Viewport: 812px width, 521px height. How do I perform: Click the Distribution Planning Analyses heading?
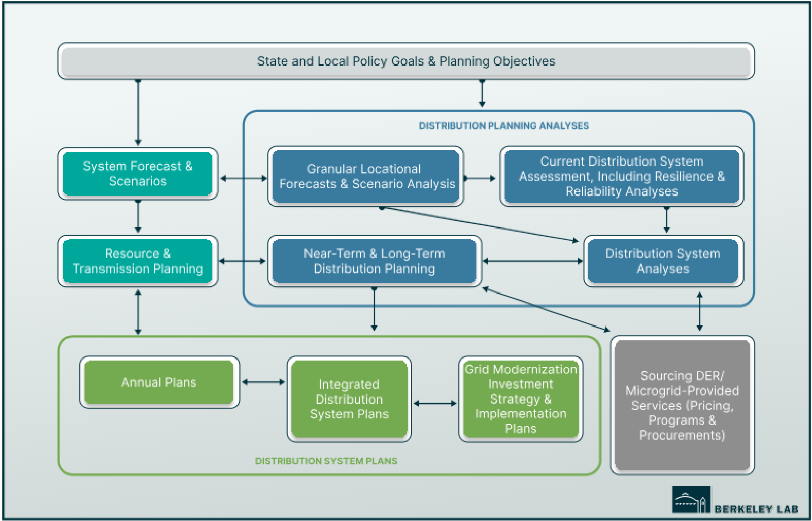point(503,126)
